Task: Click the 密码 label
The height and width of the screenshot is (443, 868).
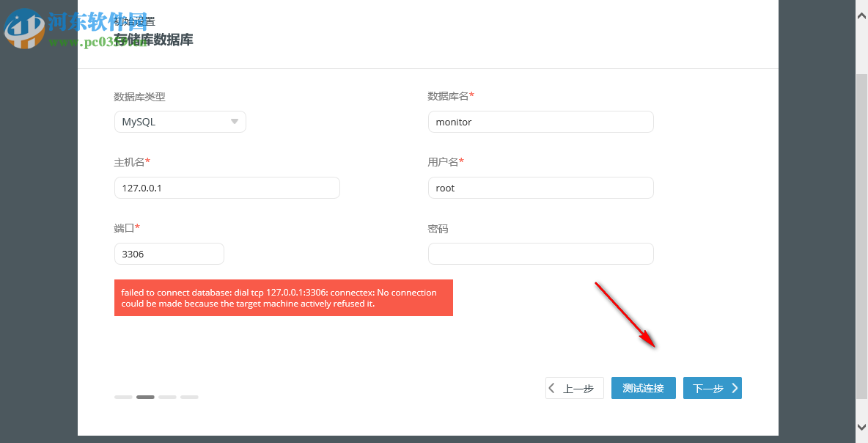Action: tap(438, 229)
